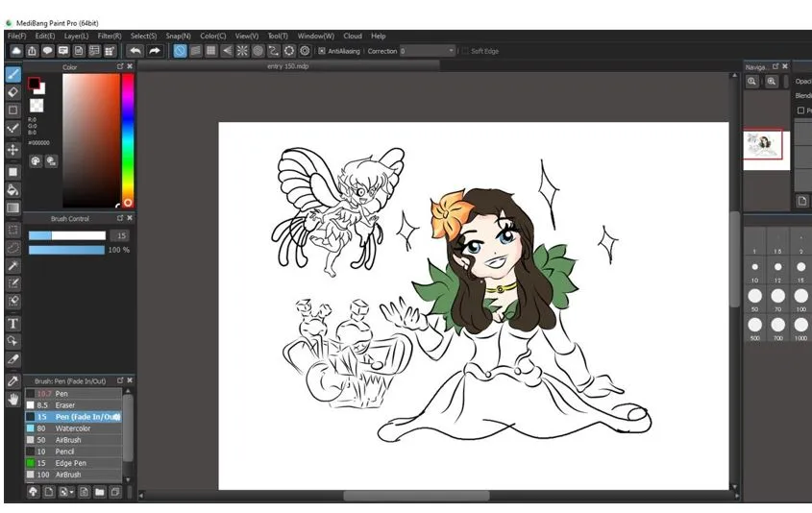Screen dimensions: 812x513
Task: Select the rectangular Select tool
Action: [13, 230]
